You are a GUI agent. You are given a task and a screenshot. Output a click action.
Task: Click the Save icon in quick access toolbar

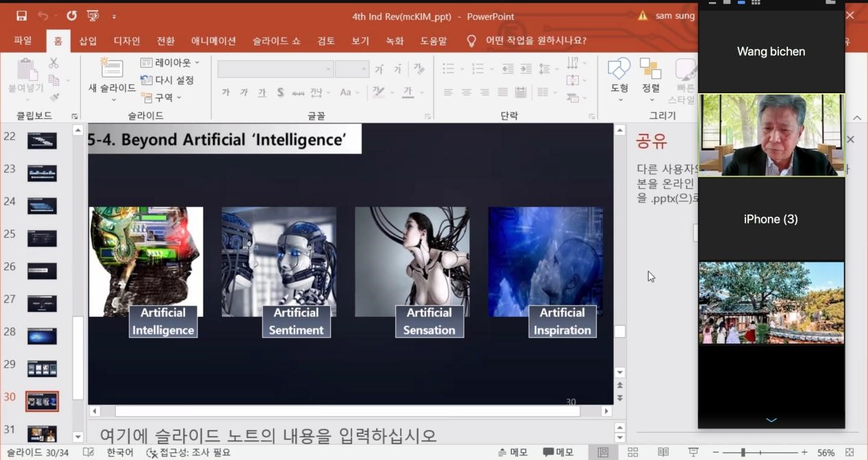21,16
